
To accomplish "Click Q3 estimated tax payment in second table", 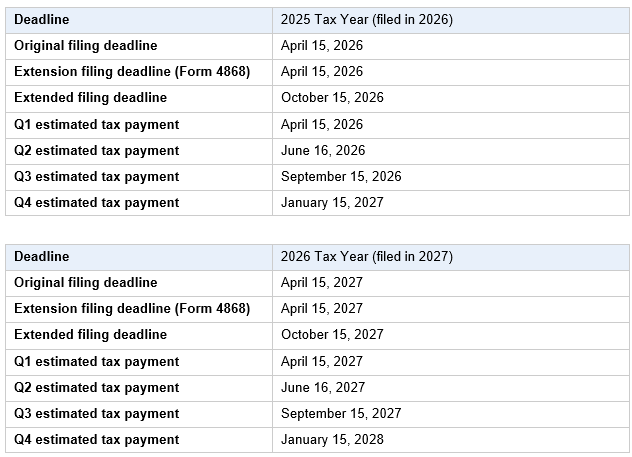I will tap(97, 414).
